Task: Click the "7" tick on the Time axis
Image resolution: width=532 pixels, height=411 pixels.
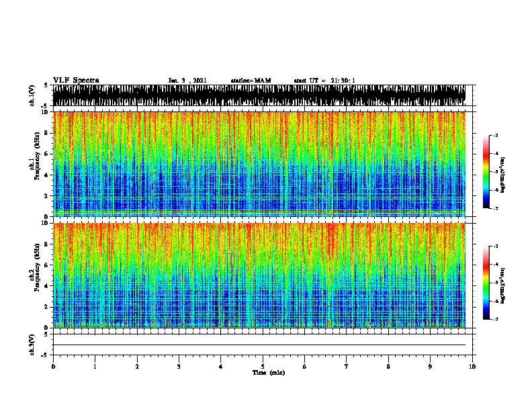Action: coord(347,367)
